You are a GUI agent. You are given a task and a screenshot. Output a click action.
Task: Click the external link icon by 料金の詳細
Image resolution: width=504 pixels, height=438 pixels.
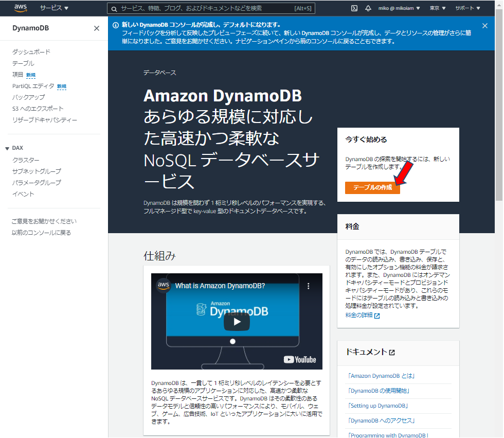(377, 316)
